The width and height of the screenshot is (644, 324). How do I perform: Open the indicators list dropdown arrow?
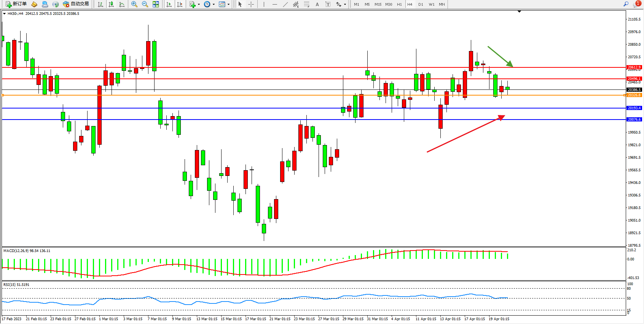pos(199,5)
